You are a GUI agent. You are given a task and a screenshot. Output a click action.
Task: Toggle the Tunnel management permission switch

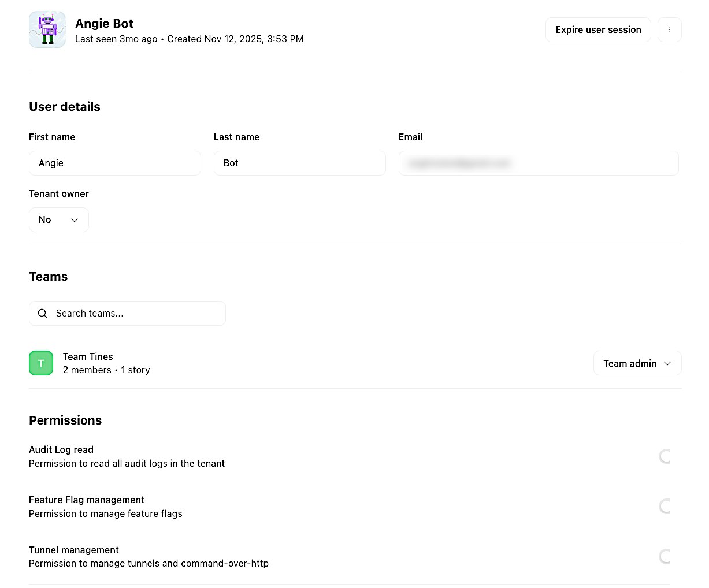665,557
